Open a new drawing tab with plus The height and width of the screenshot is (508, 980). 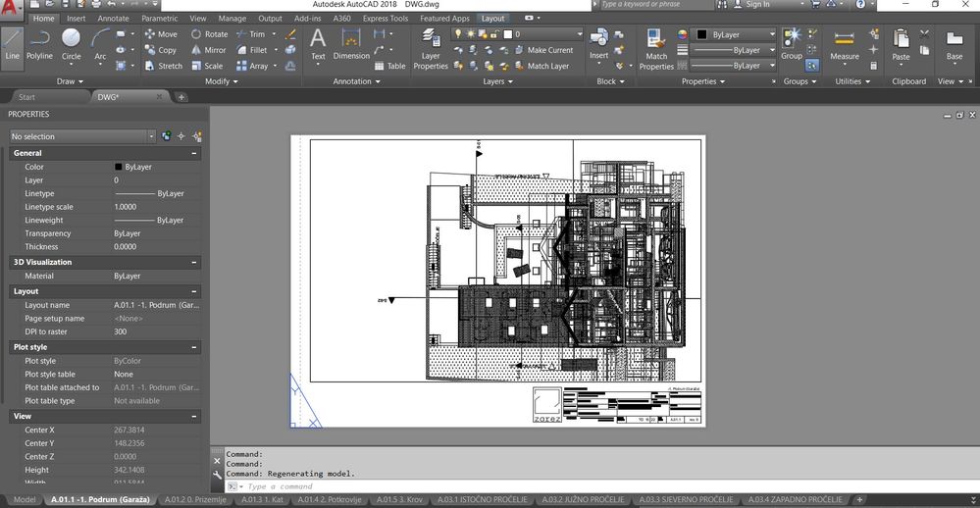coord(181,97)
